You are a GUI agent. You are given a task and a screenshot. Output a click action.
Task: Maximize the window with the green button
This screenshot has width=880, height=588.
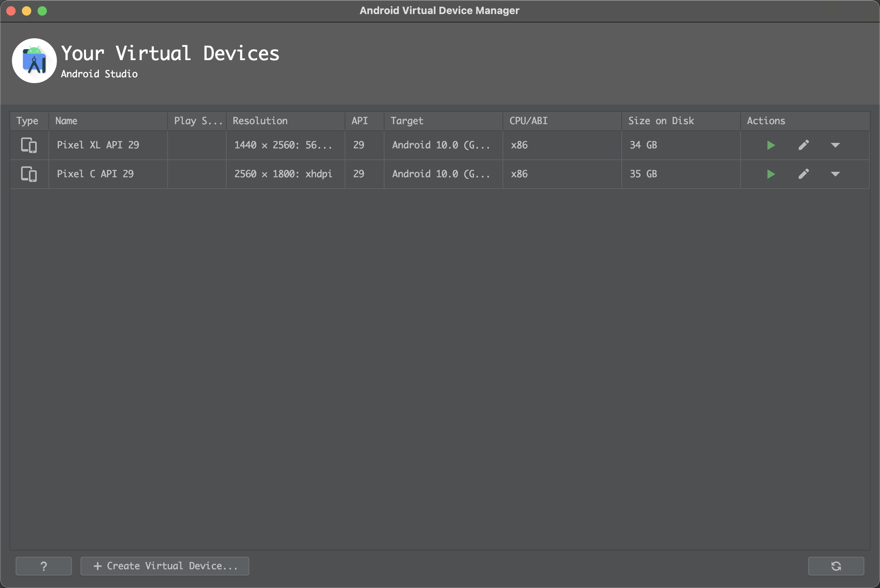(x=42, y=11)
